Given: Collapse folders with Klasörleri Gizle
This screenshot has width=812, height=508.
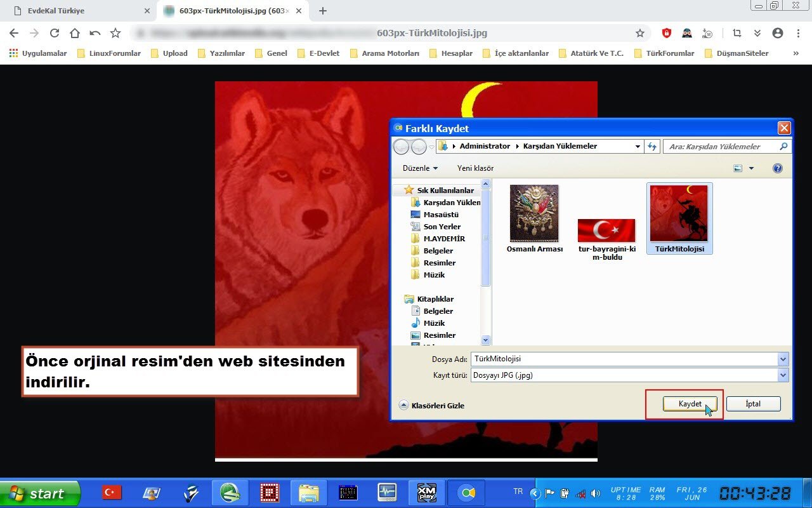Looking at the screenshot, I should pyautogui.click(x=431, y=405).
